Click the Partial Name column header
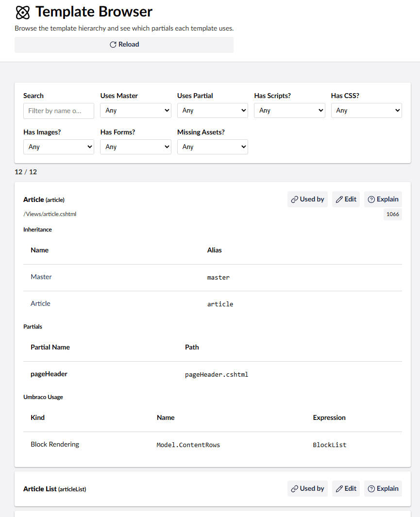The width and height of the screenshot is (420, 517). [x=50, y=347]
